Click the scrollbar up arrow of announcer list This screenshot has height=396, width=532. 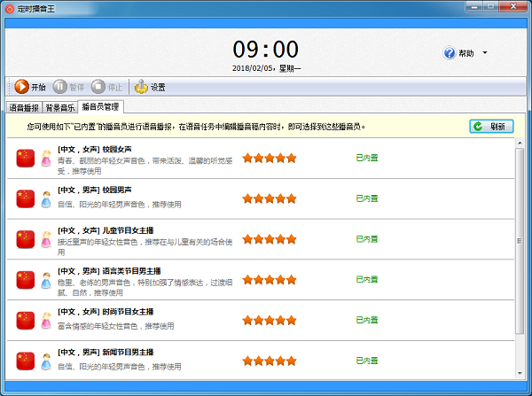click(520, 144)
